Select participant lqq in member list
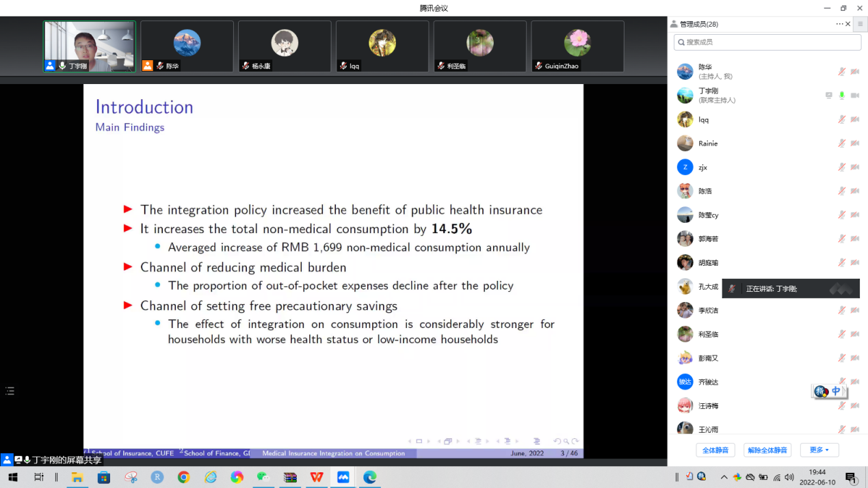This screenshot has width=868, height=488. click(x=703, y=120)
